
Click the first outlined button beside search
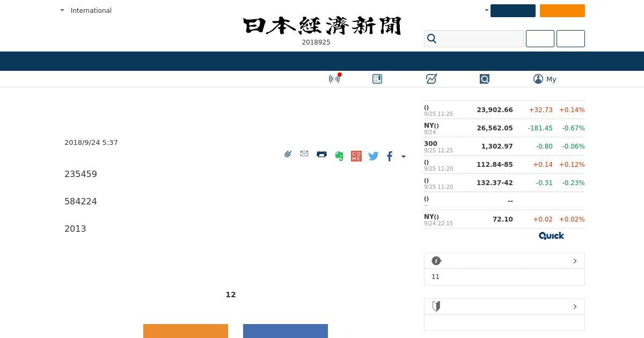[x=540, y=39]
